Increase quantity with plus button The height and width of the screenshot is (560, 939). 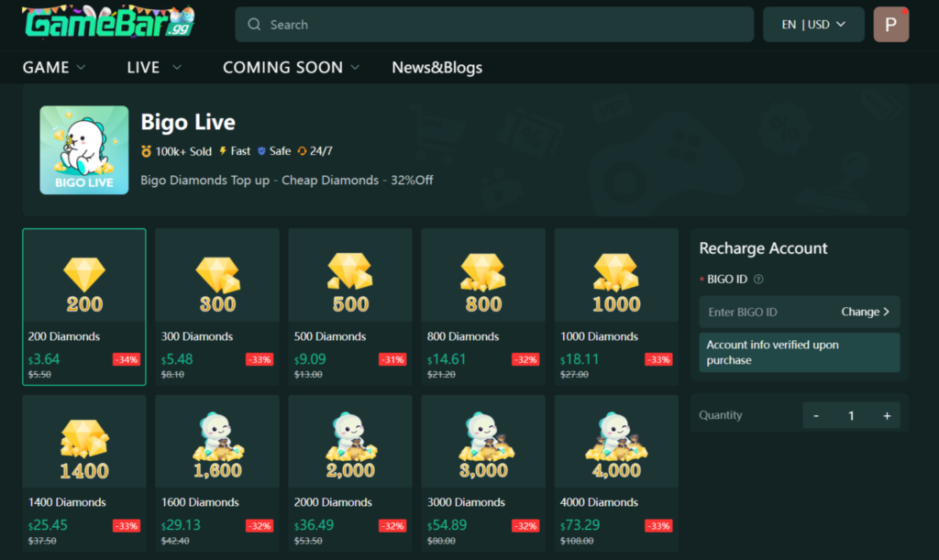887,416
